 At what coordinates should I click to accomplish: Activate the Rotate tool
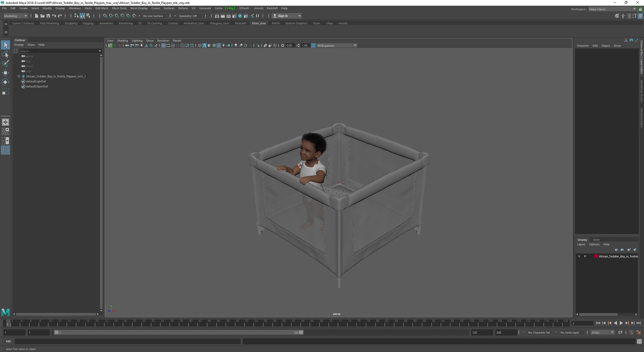[6, 82]
